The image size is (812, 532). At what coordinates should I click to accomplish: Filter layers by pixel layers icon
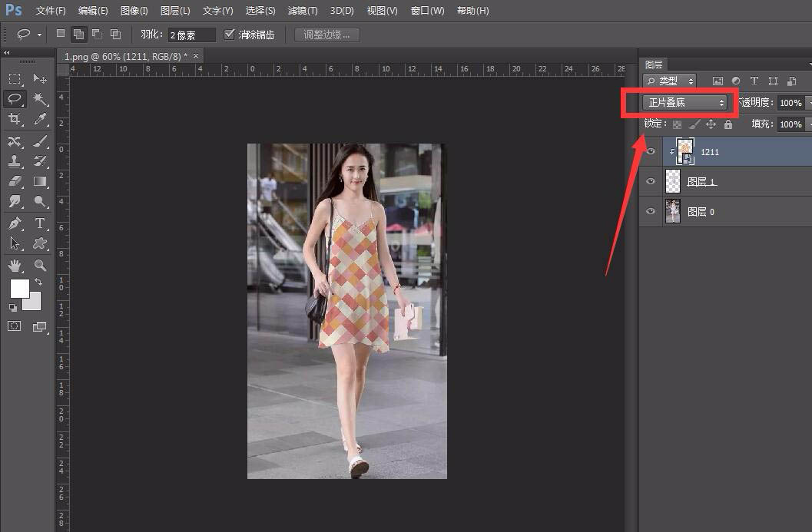coord(718,81)
